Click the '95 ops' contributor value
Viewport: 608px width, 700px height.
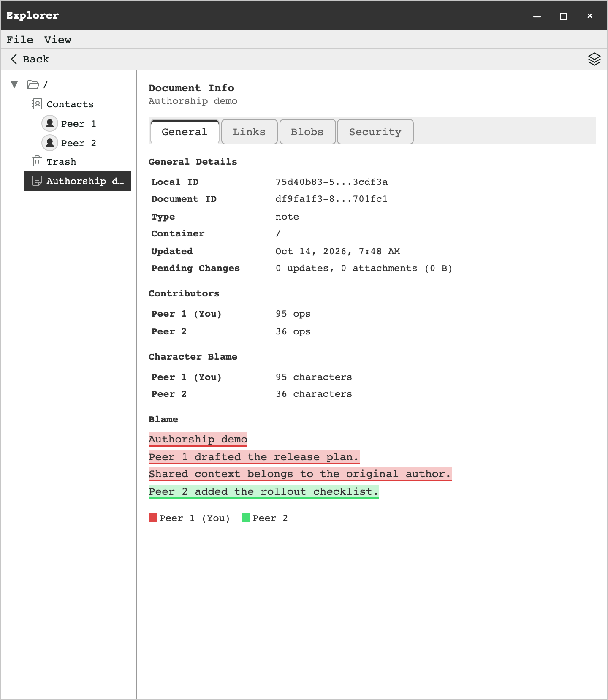point(293,314)
